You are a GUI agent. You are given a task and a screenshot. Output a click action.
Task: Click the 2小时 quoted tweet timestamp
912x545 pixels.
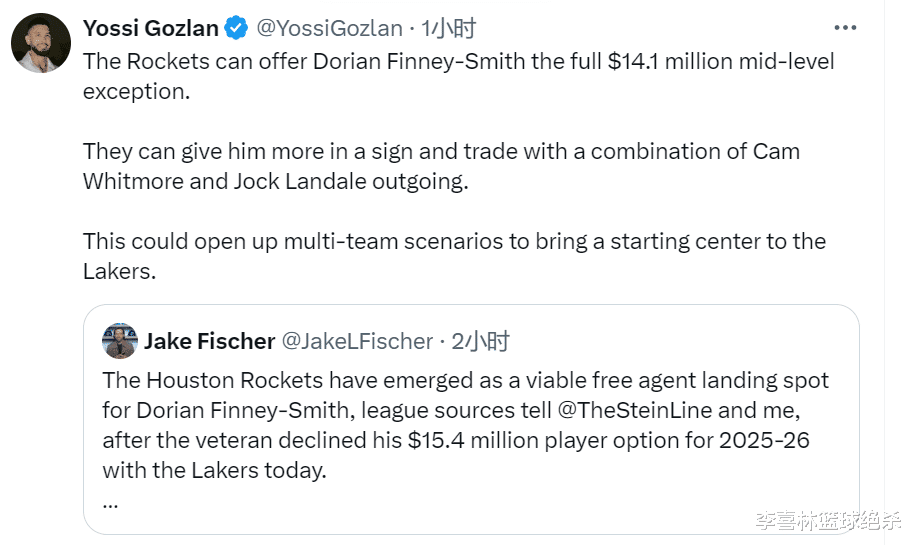coord(480,341)
